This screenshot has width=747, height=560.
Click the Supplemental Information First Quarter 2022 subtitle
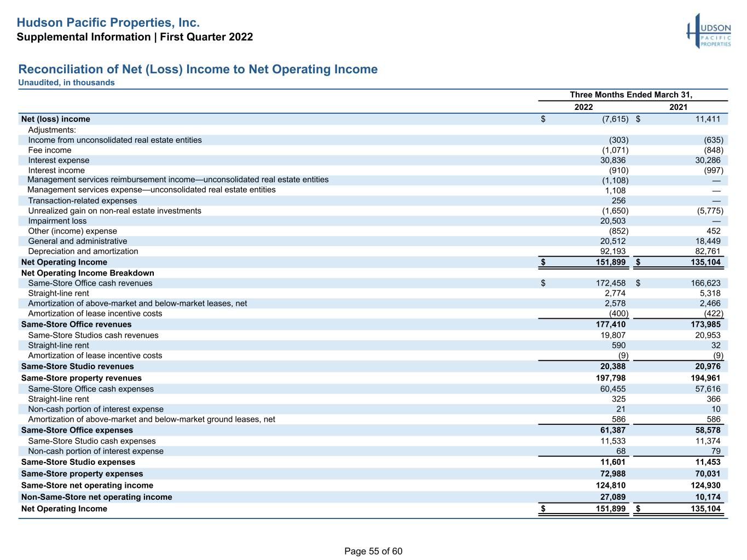coord(135,37)
